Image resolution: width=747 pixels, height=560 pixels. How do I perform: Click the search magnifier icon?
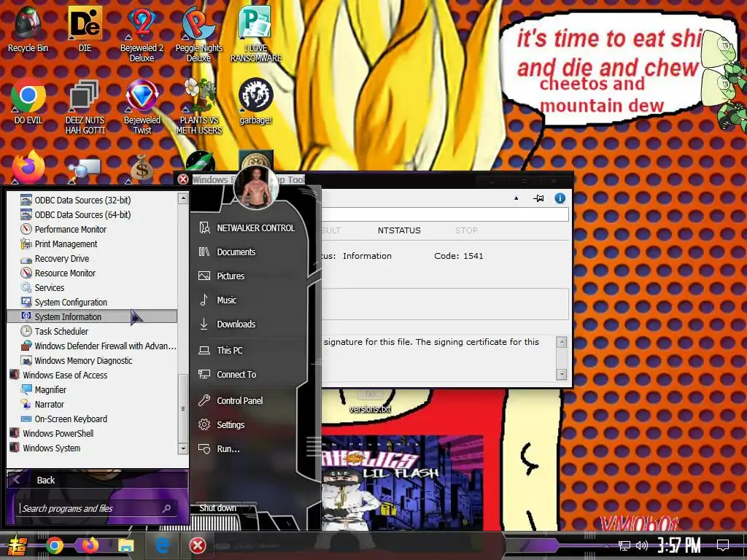pyautogui.click(x=167, y=508)
